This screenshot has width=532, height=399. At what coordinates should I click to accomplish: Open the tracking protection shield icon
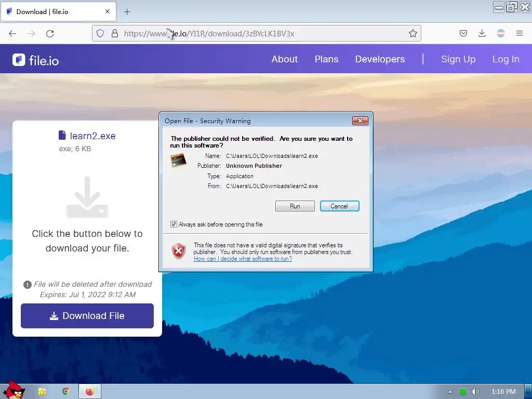click(100, 33)
